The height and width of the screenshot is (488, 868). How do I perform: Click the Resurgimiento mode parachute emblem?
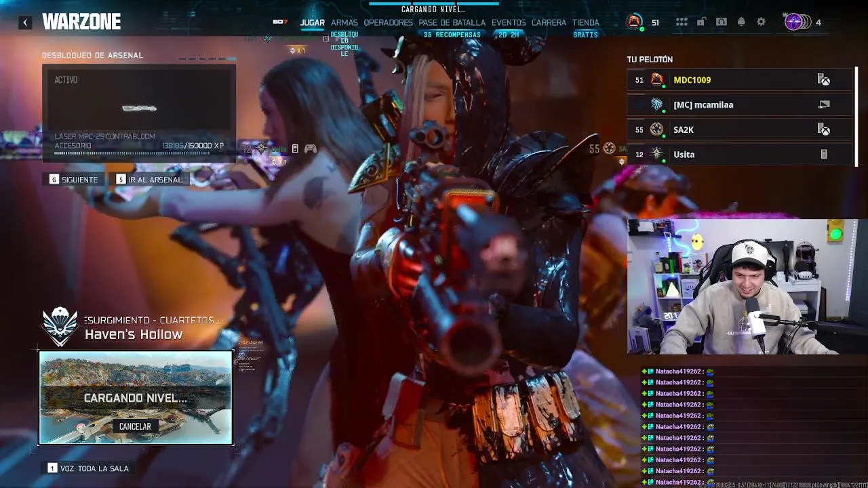tap(60, 327)
